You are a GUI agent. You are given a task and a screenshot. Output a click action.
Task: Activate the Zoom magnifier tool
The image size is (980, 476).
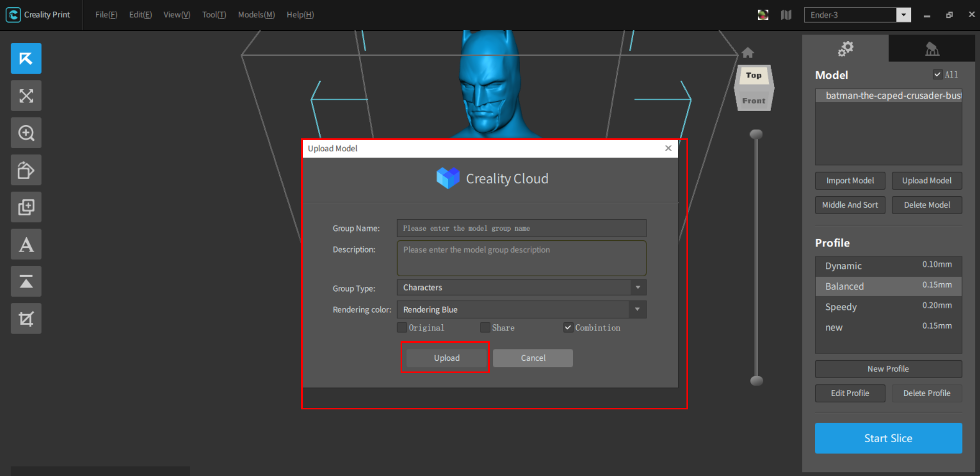26,133
